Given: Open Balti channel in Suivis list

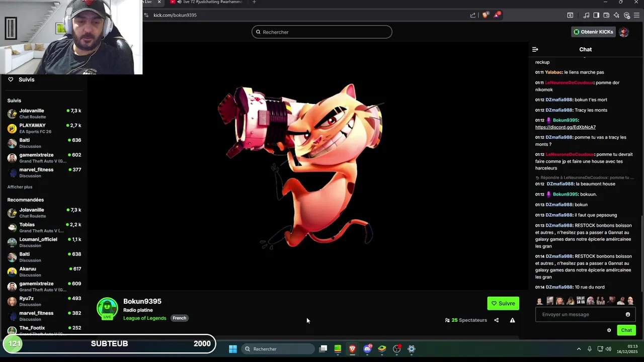Looking at the screenshot, I should click(44, 143).
